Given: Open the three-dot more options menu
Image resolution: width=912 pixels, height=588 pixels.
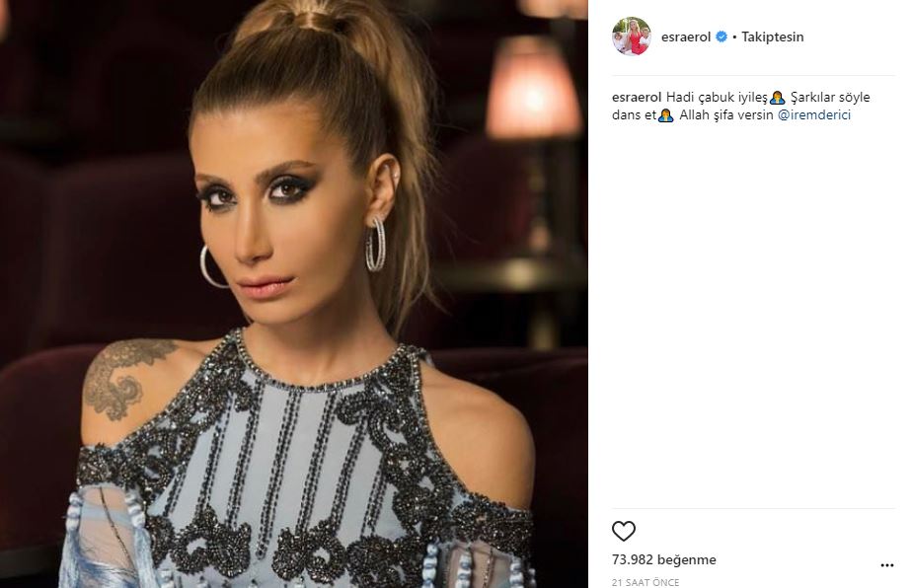Looking at the screenshot, I should [x=887, y=565].
